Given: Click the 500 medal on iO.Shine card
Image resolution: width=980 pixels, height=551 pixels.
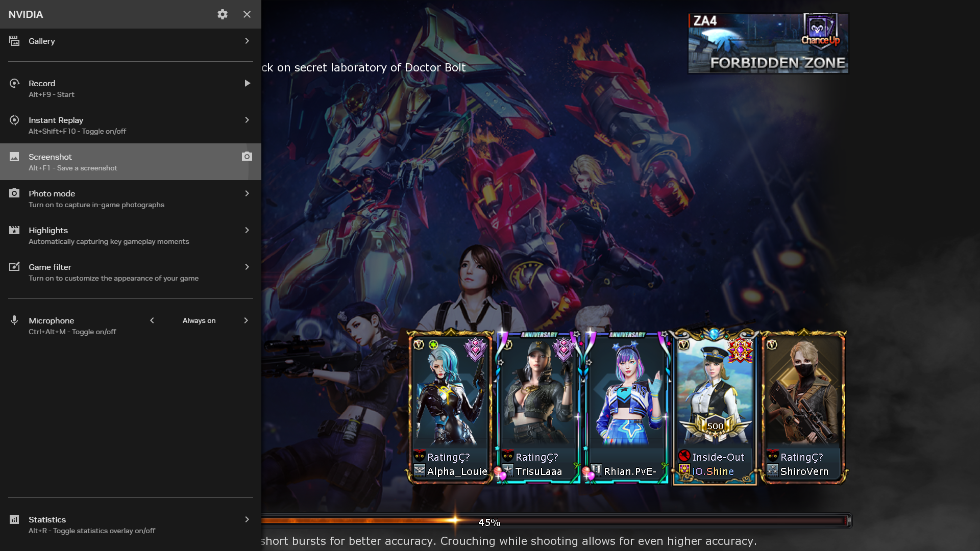Looking at the screenshot, I should pos(715,428).
